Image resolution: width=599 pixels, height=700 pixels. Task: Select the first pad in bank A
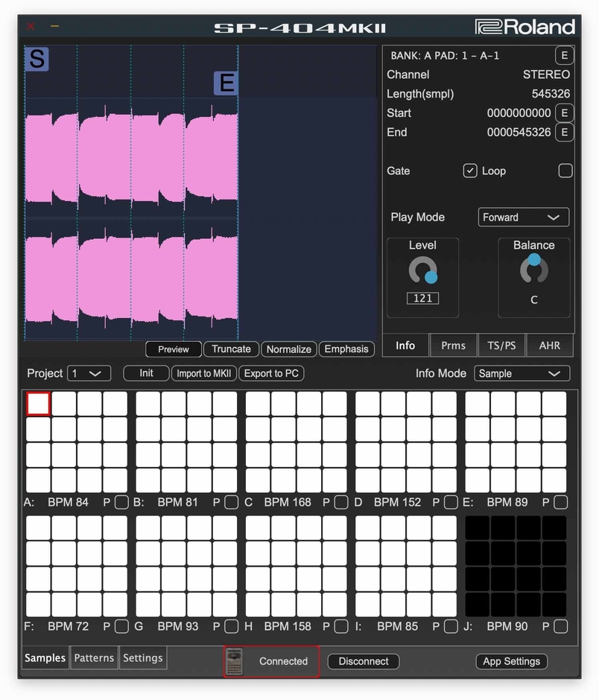[38, 404]
